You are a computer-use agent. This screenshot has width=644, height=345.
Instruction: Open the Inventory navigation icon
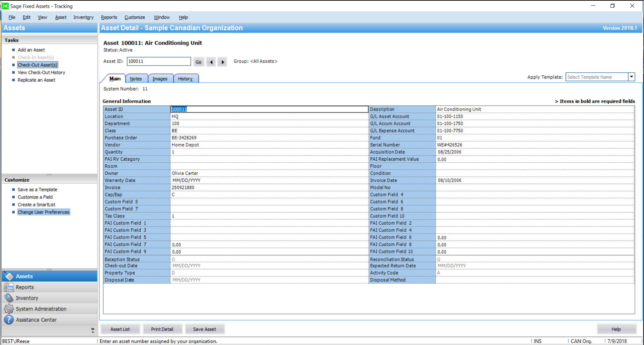point(9,298)
